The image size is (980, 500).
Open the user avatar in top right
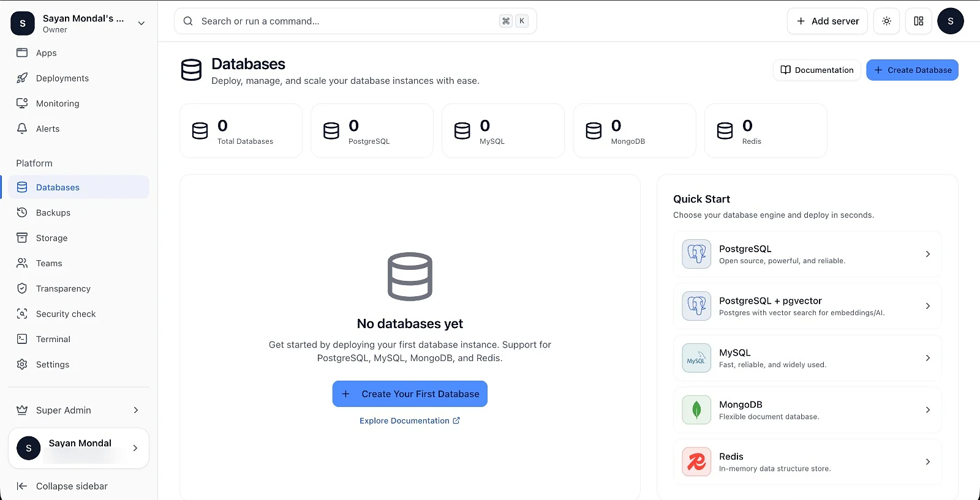tap(951, 21)
